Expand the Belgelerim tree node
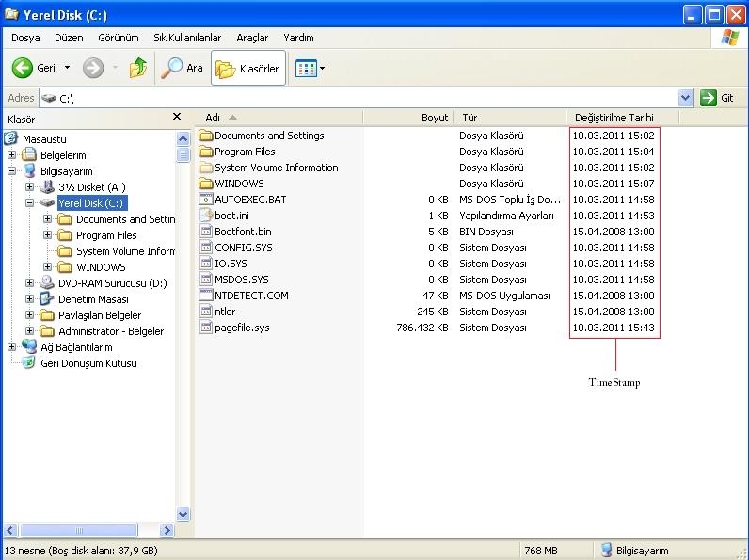 click(12, 154)
